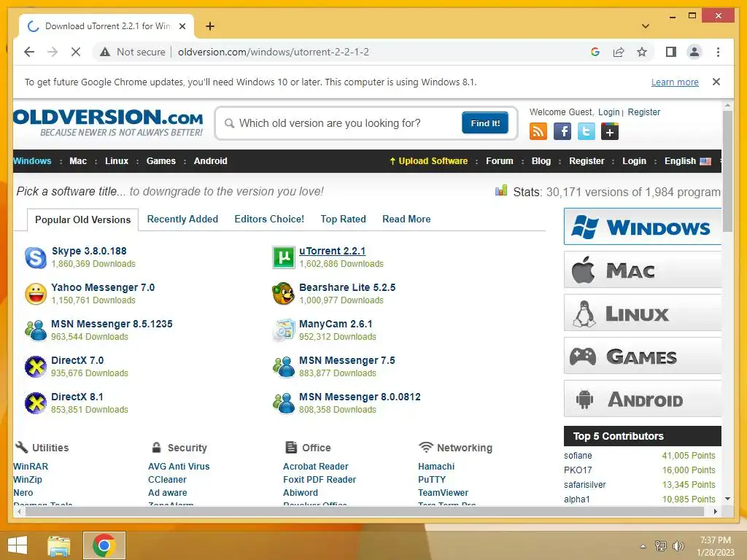Open the English language selector

[687, 161]
